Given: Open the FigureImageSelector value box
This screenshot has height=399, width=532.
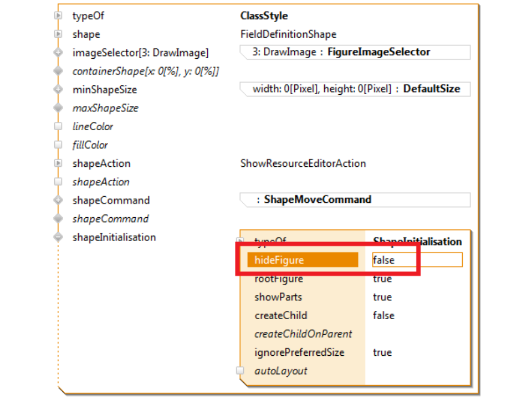Looking at the screenshot, I should tap(356, 52).
